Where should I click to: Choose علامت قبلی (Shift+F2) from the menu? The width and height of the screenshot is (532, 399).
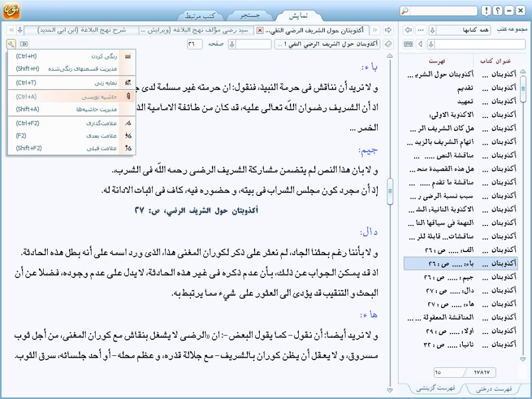pos(71,148)
